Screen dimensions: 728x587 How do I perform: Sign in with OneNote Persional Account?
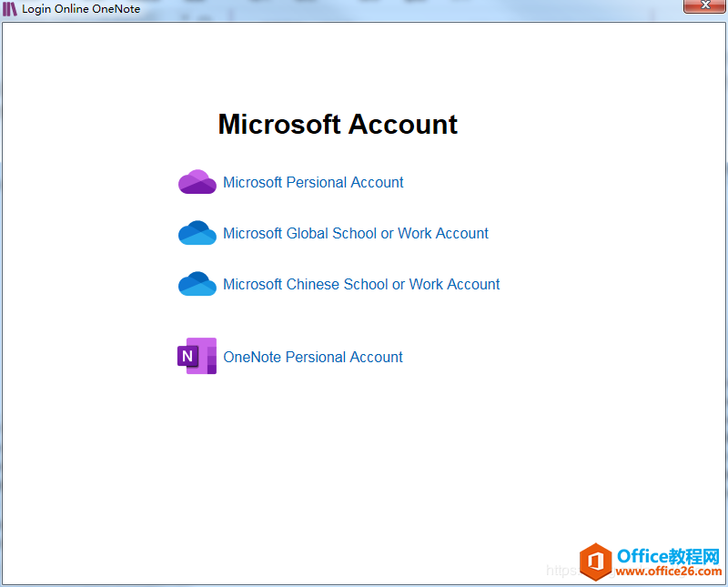click(313, 357)
